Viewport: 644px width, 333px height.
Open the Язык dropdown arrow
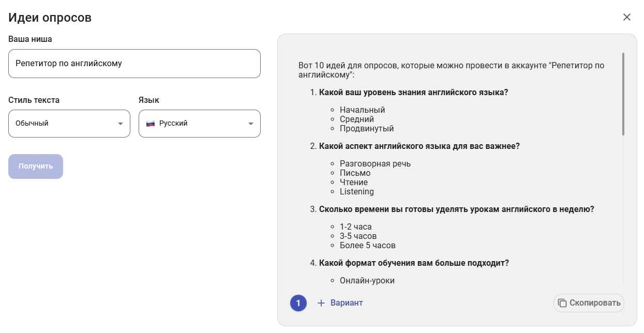click(x=251, y=124)
